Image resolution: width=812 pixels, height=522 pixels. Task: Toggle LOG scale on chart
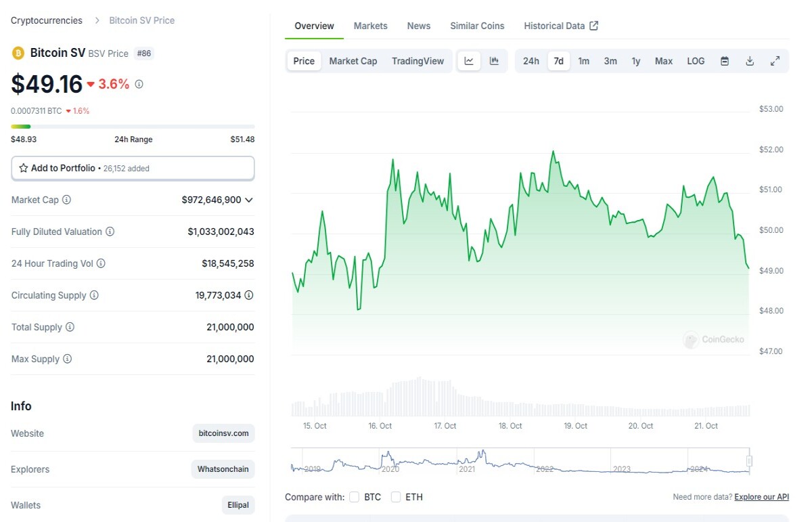point(696,61)
